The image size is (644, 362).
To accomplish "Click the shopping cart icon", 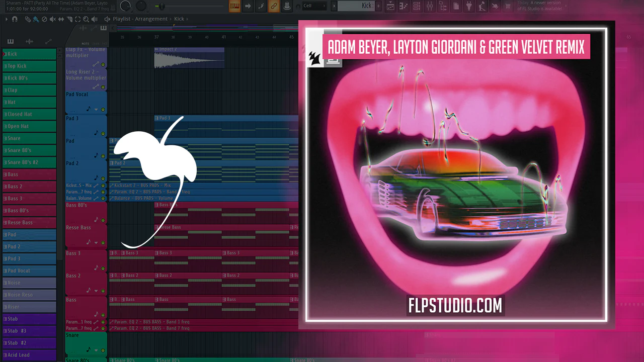I will 508,6.
